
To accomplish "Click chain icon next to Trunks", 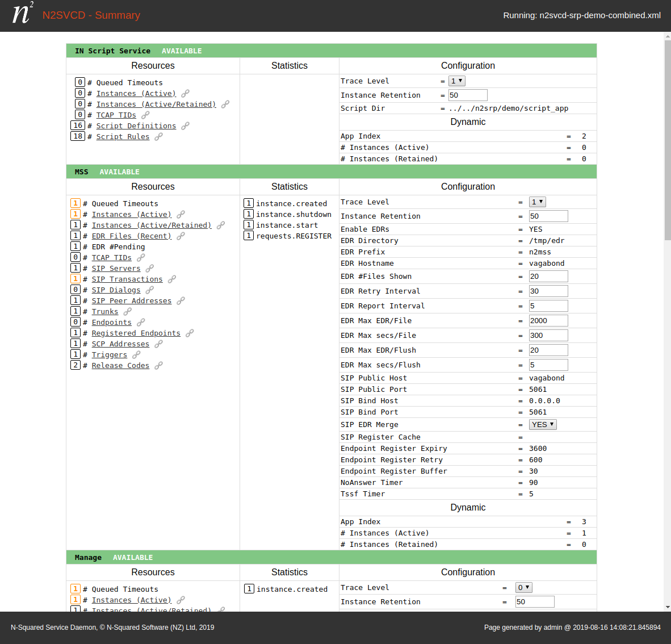I will pyautogui.click(x=127, y=312).
